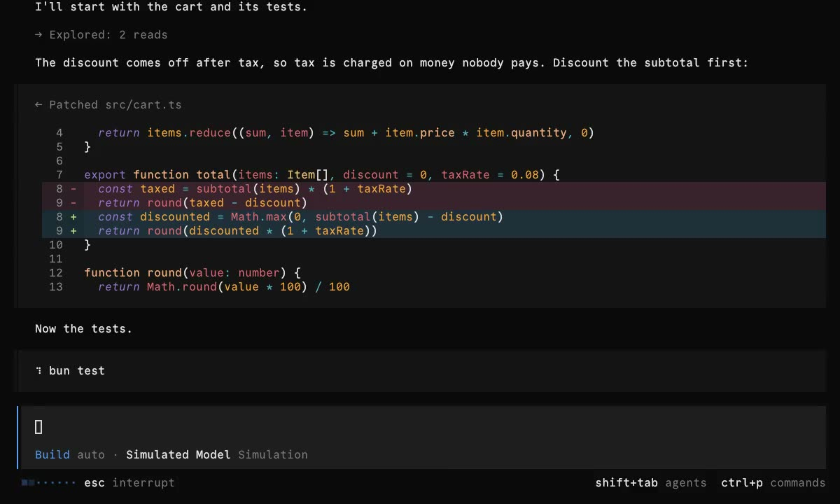Click the left arrow icon before 'Patched'
The height and width of the screenshot is (504, 840).
[38, 104]
